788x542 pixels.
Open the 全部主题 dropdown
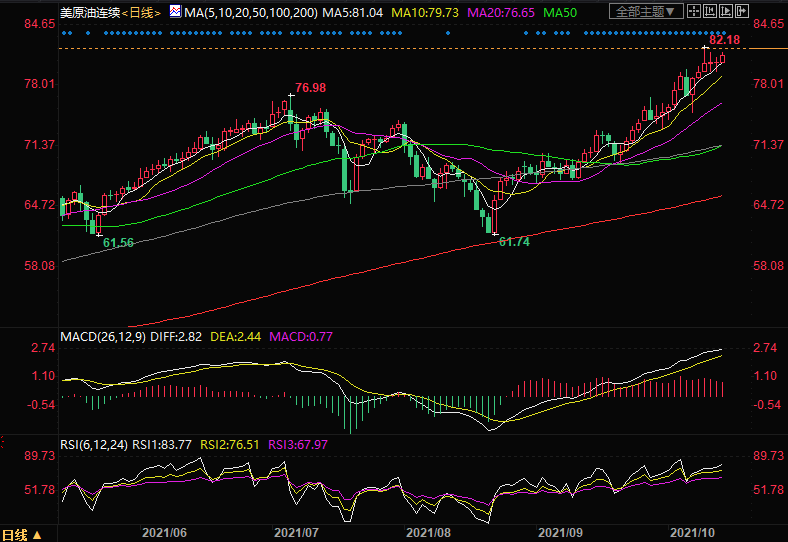[x=644, y=12]
